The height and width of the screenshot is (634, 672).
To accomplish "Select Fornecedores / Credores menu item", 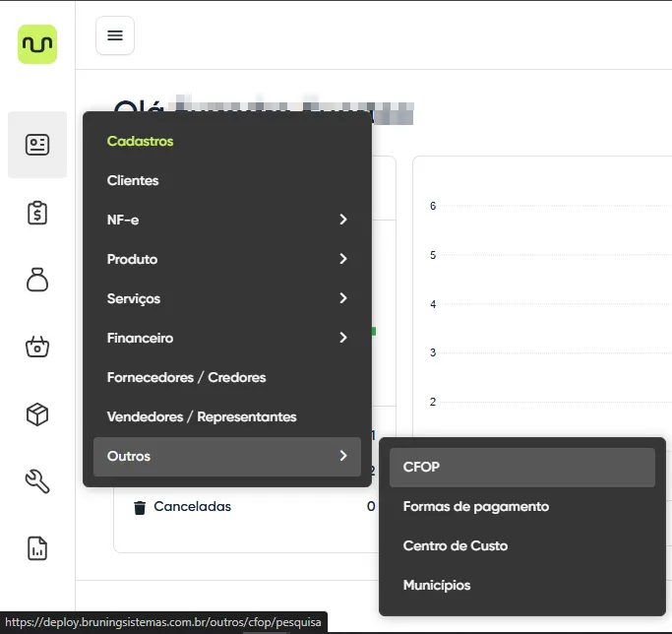I will 186,377.
